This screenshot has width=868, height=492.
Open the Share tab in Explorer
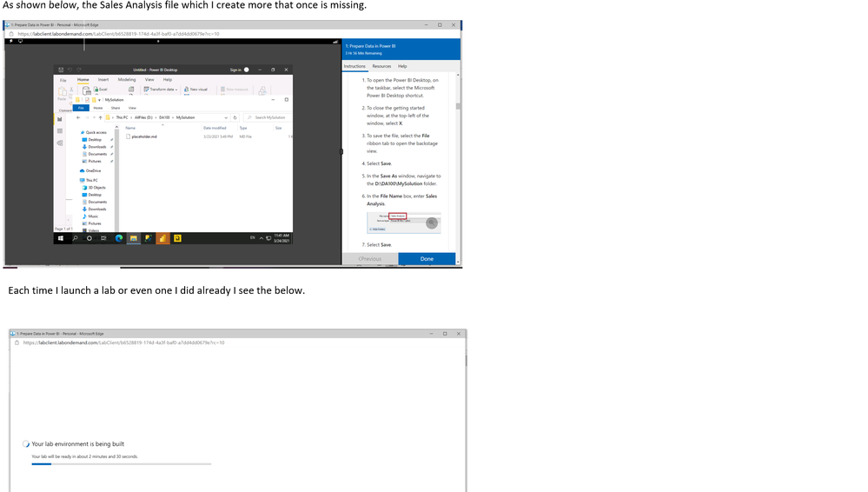click(x=116, y=108)
